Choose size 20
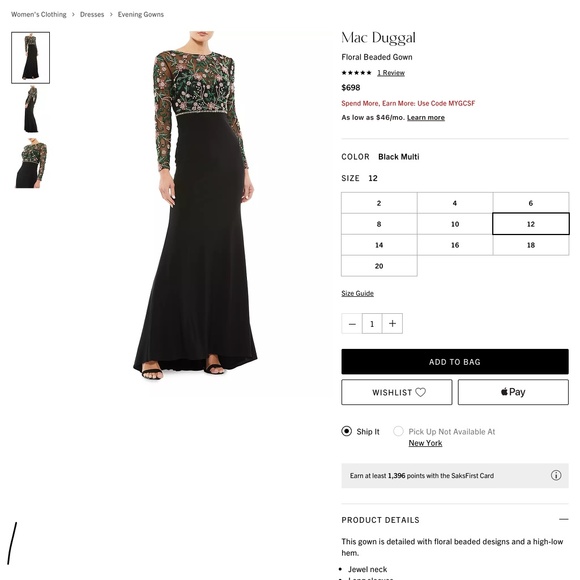 (379, 266)
